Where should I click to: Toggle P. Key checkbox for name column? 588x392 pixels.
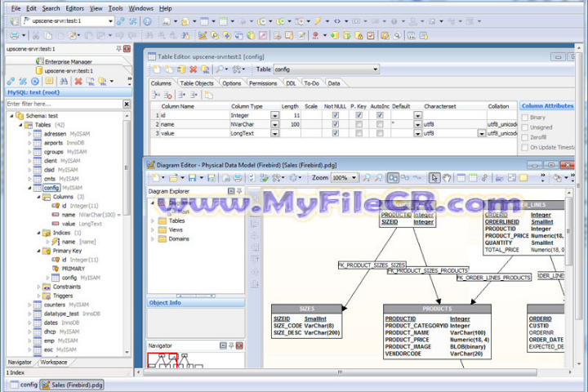359,124
